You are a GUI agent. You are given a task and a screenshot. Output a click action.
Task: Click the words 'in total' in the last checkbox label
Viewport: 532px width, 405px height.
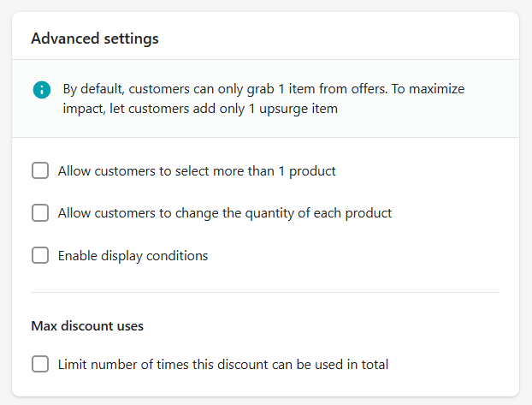pos(368,365)
